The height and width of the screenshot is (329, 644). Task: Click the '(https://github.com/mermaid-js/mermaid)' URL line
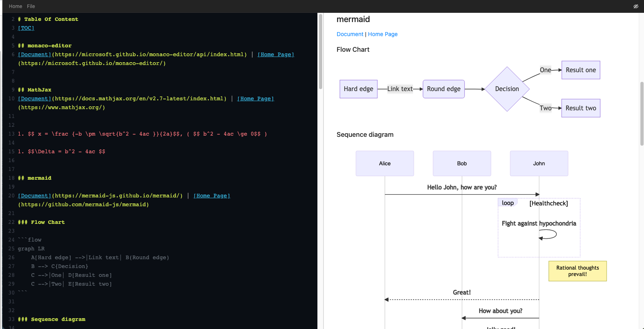coord(84,205)
